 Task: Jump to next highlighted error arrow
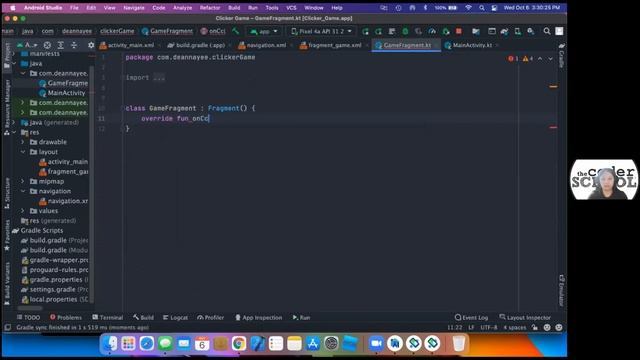(550, 59)
